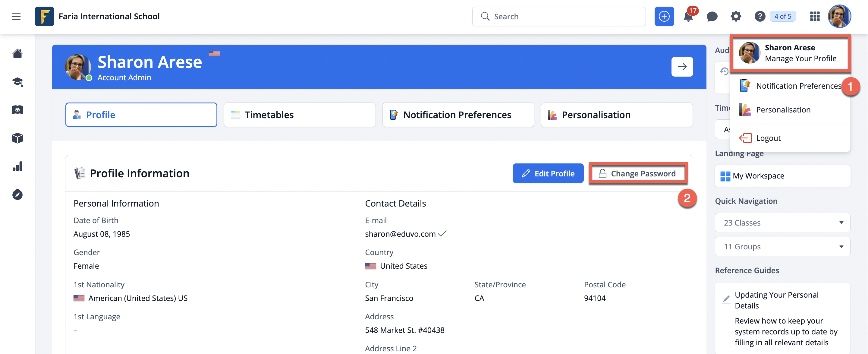This screenshot has height=354, width=868.
Task: Open the hamburger menu icon
Action: 16,16
